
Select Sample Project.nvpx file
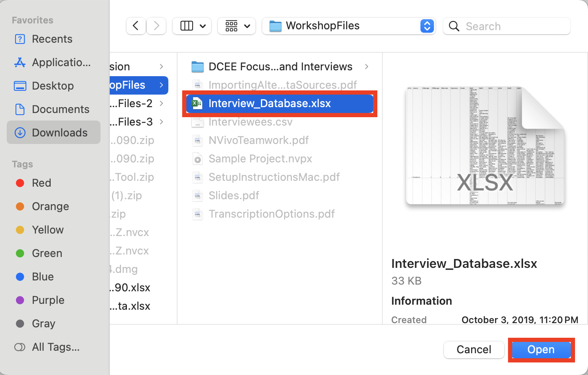[x=279, y=159]
